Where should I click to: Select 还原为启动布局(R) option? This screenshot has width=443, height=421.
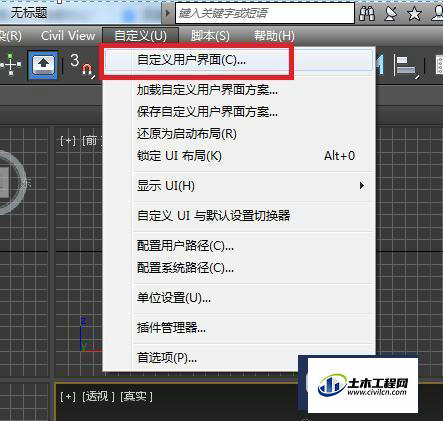[x=238, y=134]
